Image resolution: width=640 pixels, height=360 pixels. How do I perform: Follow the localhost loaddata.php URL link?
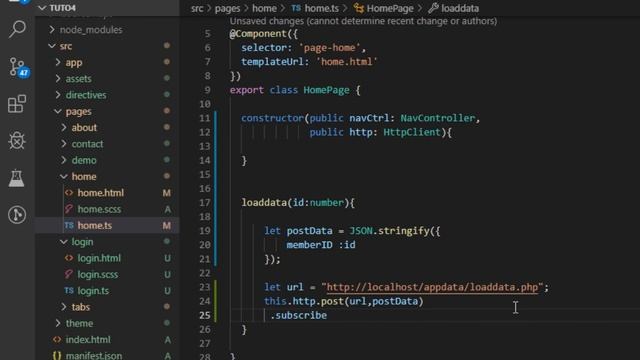[432, 287]
